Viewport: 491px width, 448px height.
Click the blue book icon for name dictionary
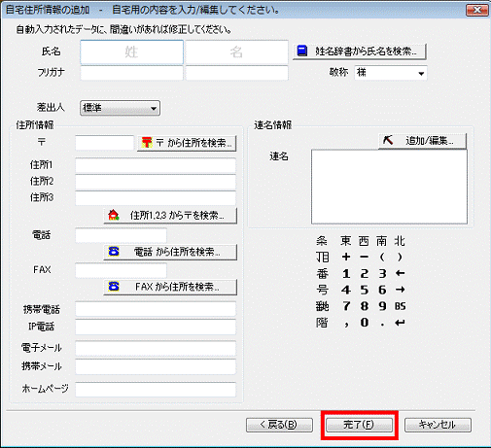[x=302, y=52]
